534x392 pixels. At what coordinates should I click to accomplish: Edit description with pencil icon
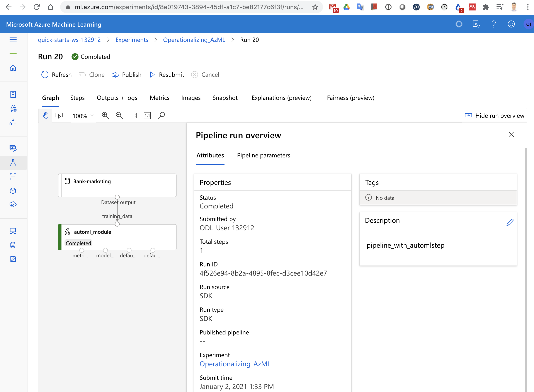pyautogui.click(x=510, y=222)
